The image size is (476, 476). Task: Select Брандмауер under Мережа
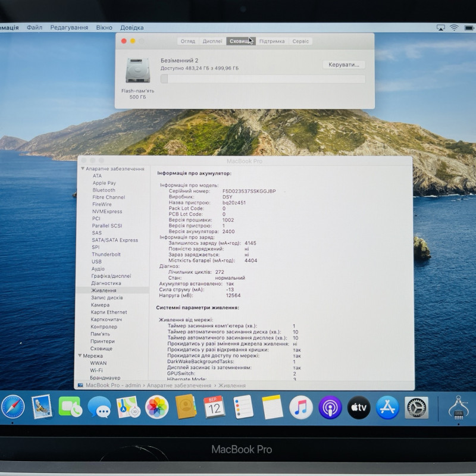105,378
